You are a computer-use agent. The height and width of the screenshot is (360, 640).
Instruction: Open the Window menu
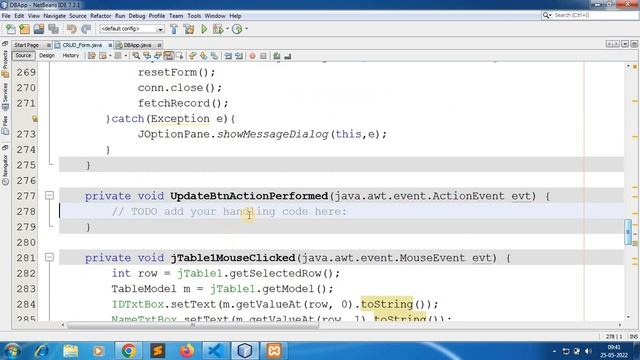click(215, 16)
